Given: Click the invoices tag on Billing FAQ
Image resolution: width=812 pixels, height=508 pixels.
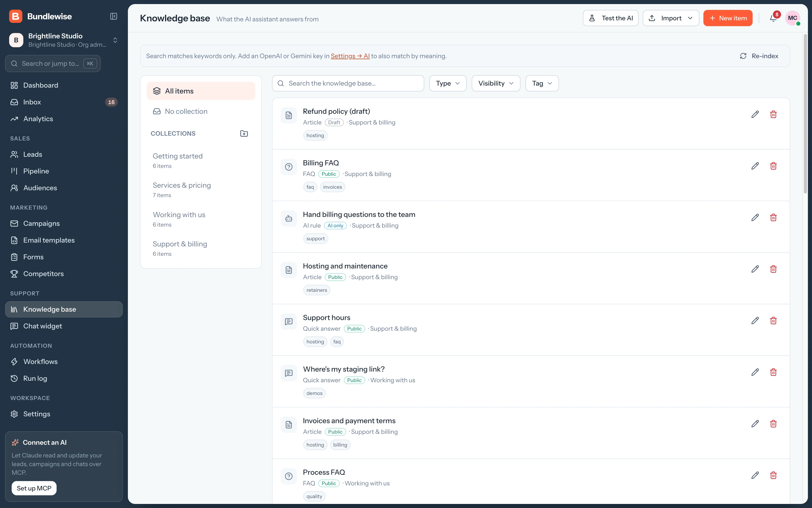Looking at the screenshot, I should click(332, 187).
